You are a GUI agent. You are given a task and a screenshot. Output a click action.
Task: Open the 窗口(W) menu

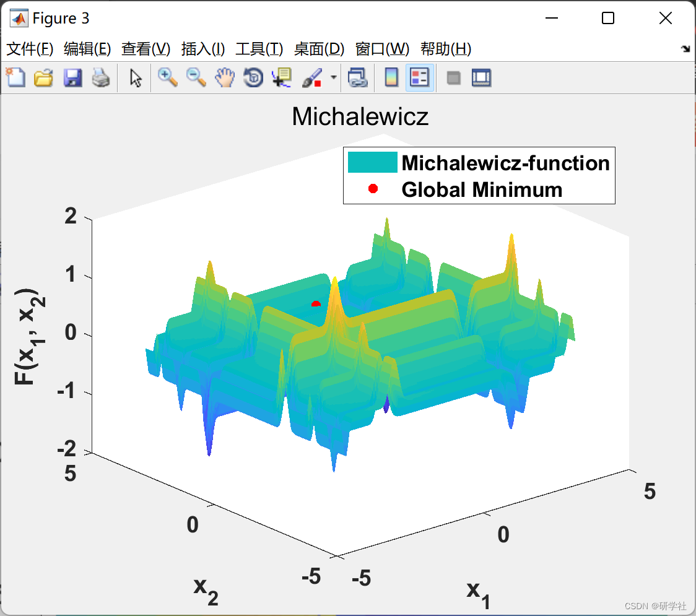[382, 49]
